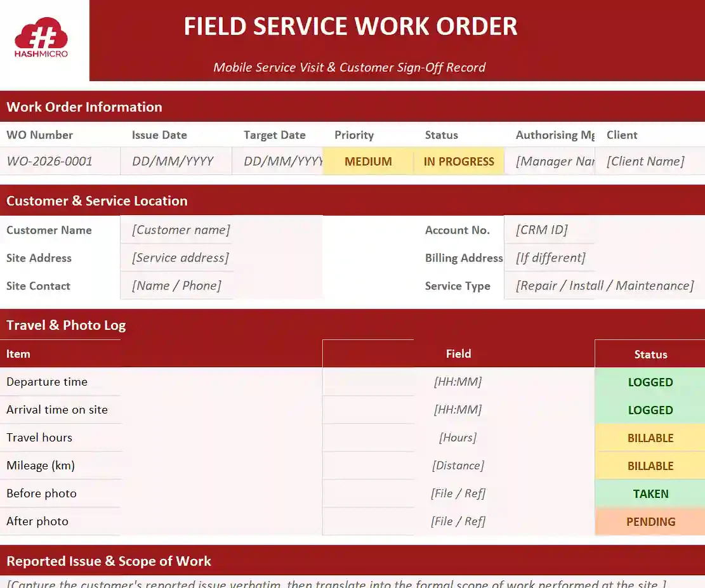Open the Travel hours BILLABLE status cell
Image resolution: width=705 pixels, height=588 pixels.
tap(650, 438)
